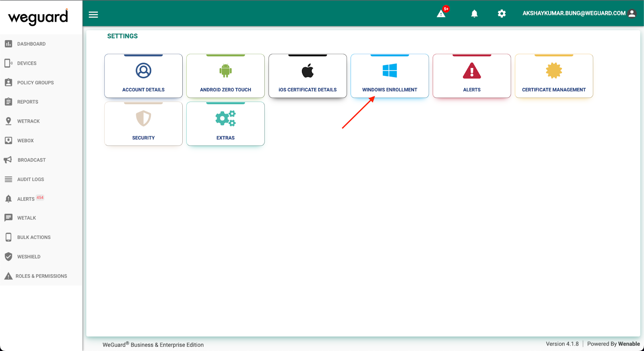Click the Certificate Management seal icon
Image resolution: width=644 pixels, height=351 pixels.
pos(554,71)
